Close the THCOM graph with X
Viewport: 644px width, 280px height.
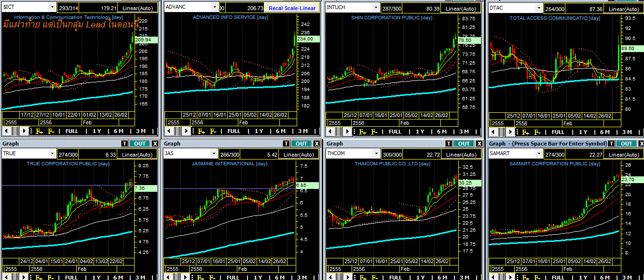pyautogui.click(x=480, y=144)
